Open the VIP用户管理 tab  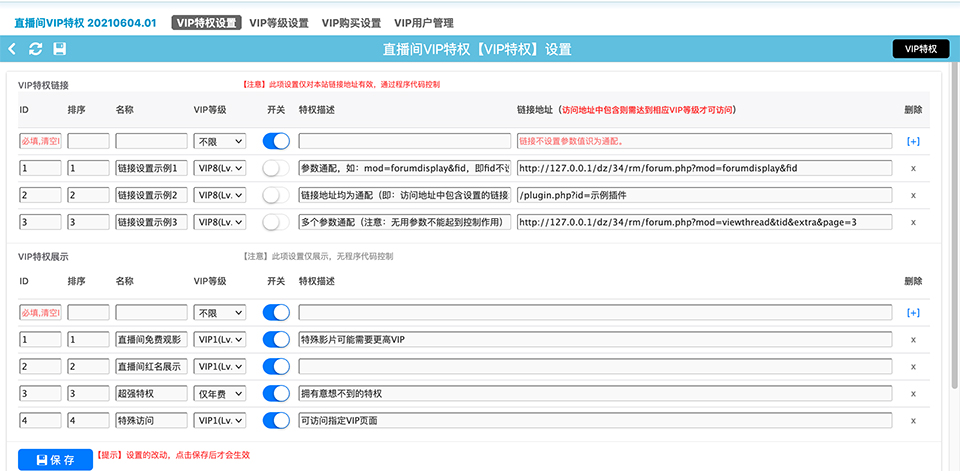pos(423,22)
